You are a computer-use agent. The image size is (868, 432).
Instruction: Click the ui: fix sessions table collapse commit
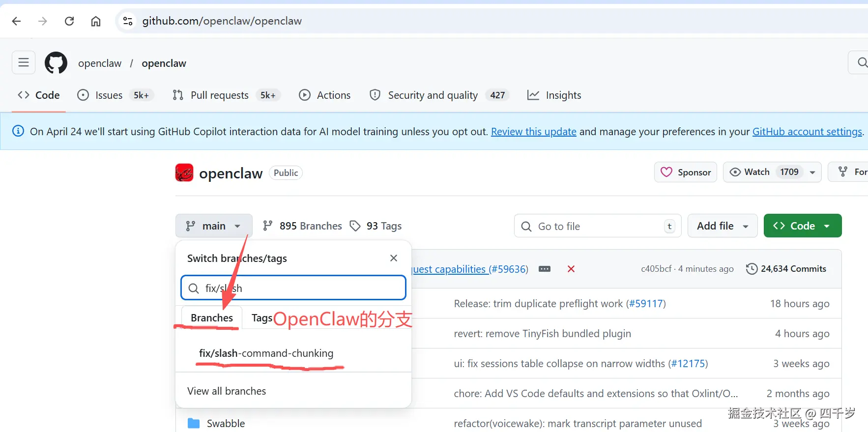point(559,364)
